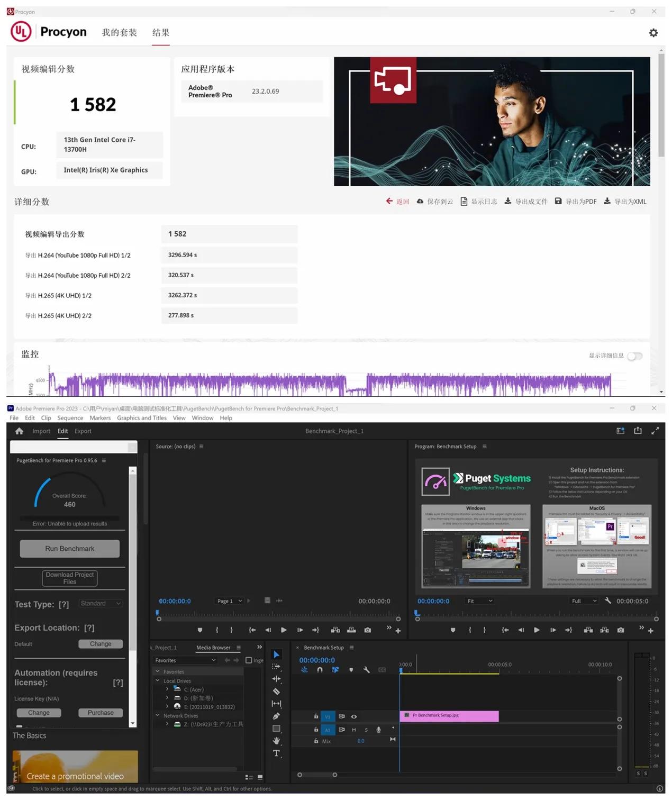Viewport: 672px width, 800px height.
Task: Toggle V1 track output eye
Action: [x=354, y=716]
